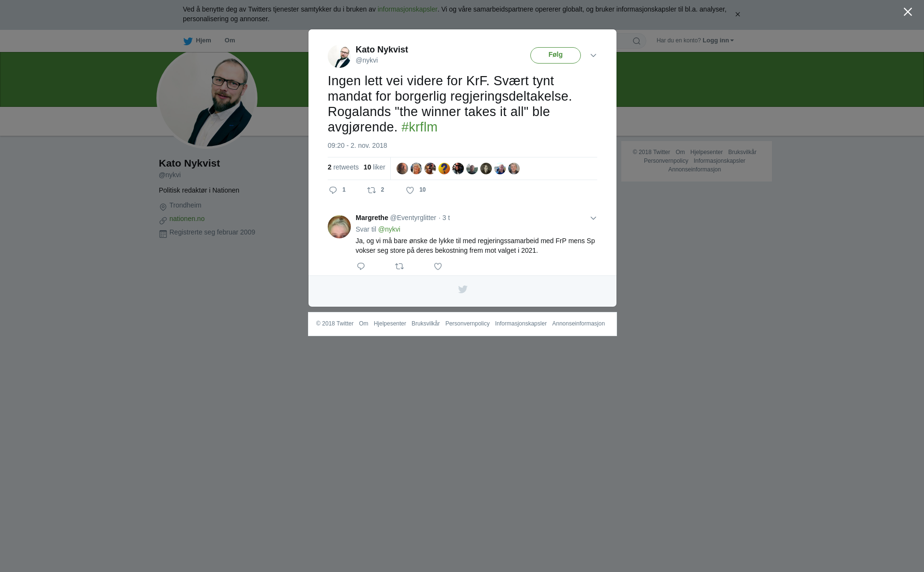Retweet Margrethe's reply

pos(399,266)
